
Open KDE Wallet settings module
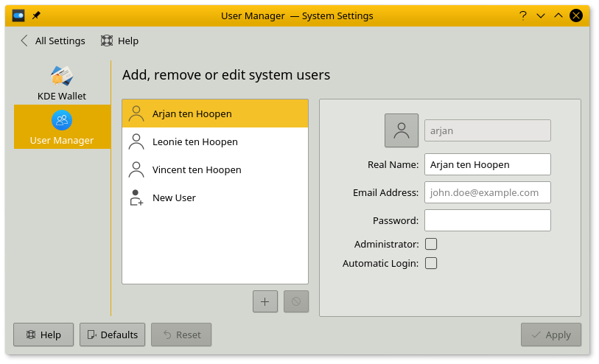click(62, 83)
